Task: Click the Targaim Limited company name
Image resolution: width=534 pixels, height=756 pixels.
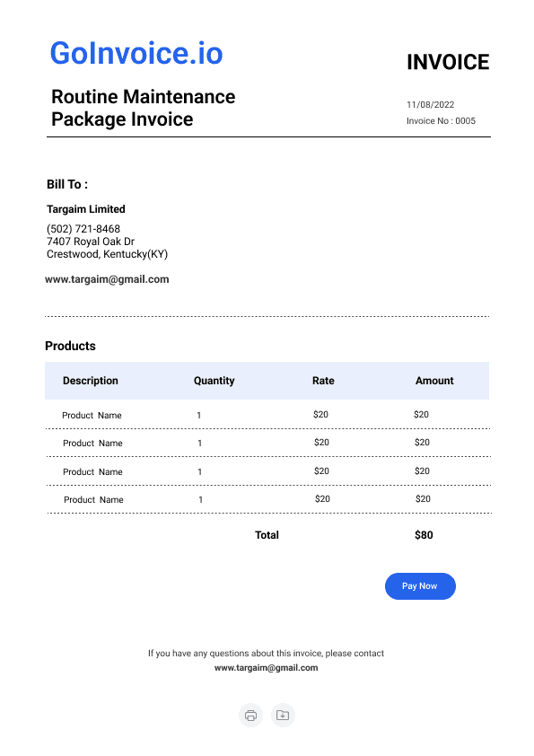Action: [x=86, y=209]
